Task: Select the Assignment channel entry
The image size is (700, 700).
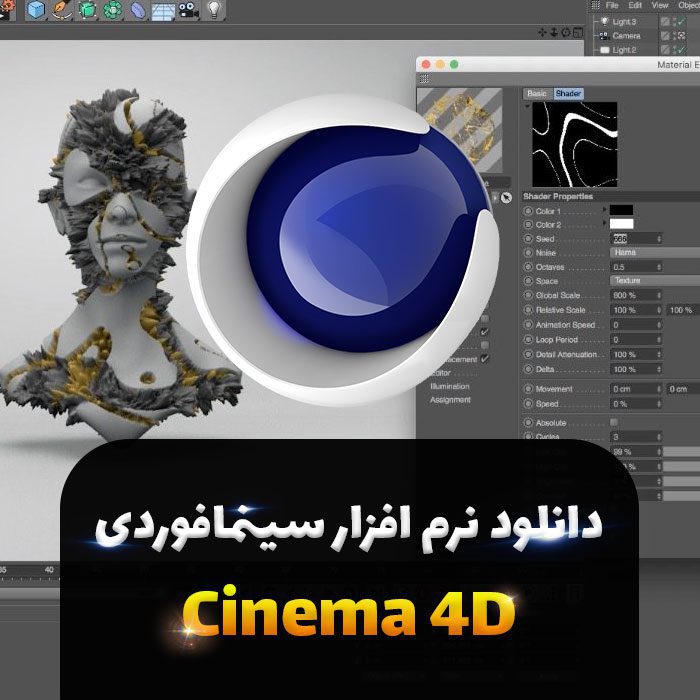Action: point(450,400)
